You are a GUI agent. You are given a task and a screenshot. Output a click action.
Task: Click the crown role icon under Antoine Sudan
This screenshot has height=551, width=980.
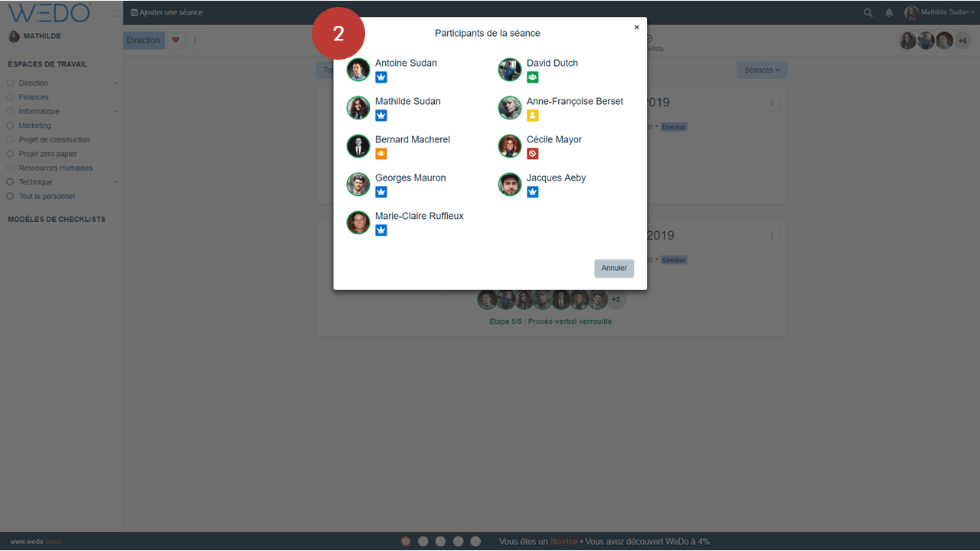coord(381,77)
